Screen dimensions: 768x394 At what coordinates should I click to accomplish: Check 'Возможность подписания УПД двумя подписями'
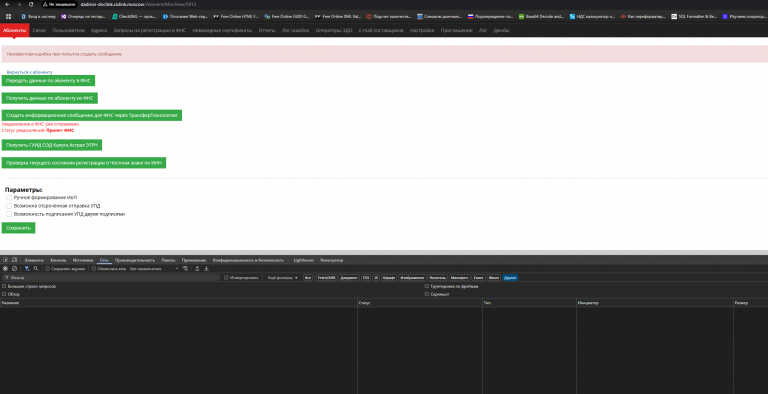pyautogui.click(x=9, y=214)
